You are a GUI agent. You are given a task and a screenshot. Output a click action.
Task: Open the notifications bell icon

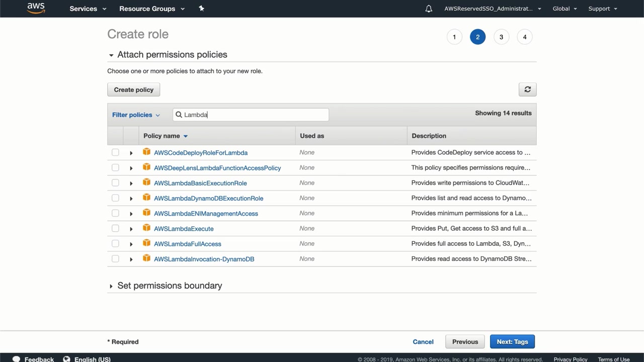click(429, 9)
